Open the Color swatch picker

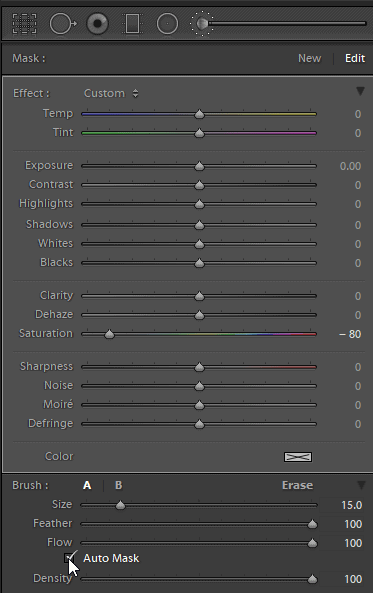[298, 457]
